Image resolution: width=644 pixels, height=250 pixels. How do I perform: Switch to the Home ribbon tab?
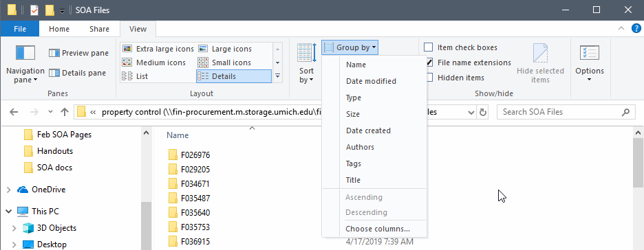point(59,29)
